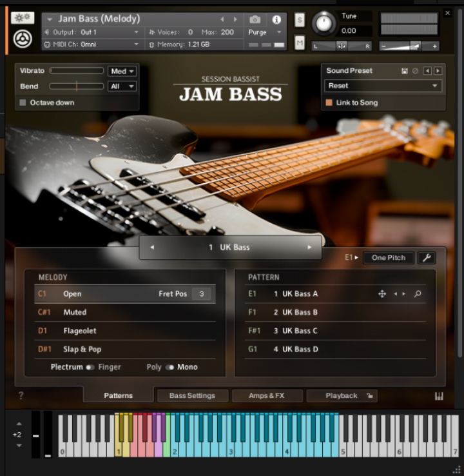Screen dimensions: 464x476
Task: Select pattern G1 UK Bass D
Action: [335, 350]
